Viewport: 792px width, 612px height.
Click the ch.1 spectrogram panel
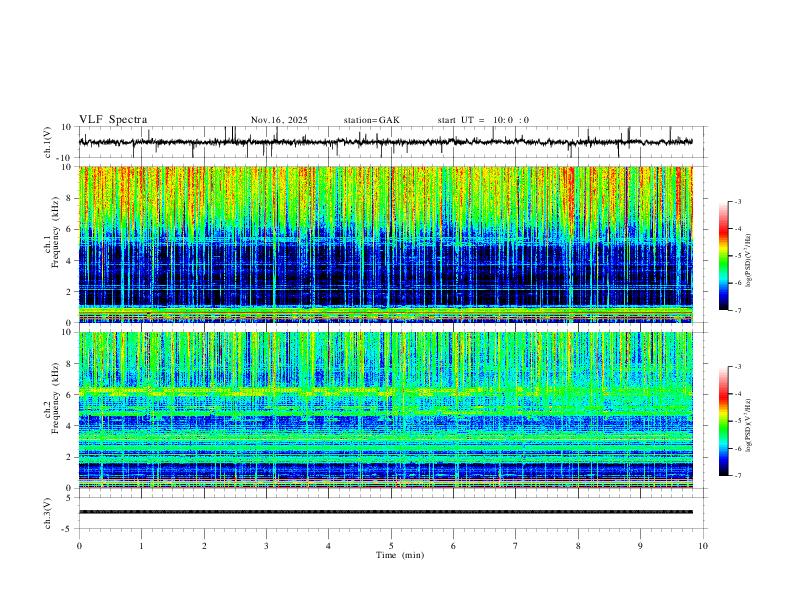386,244
